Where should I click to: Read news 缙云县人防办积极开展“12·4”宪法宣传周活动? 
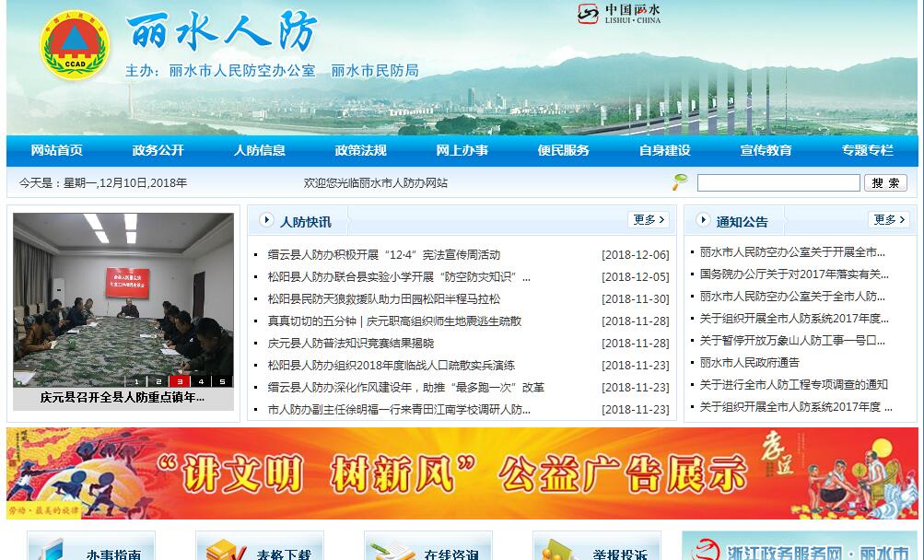383,254
